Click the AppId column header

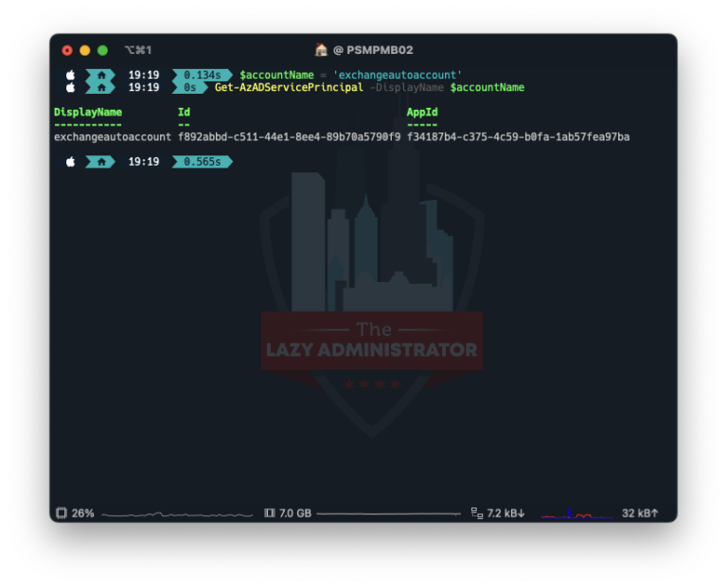[422, 113]
